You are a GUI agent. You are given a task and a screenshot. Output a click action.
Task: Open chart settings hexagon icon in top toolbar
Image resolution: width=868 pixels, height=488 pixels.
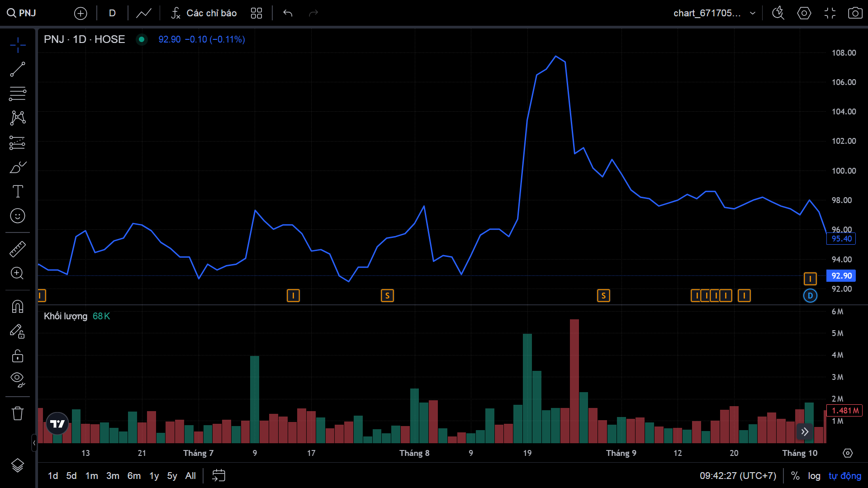click(804, 13)
